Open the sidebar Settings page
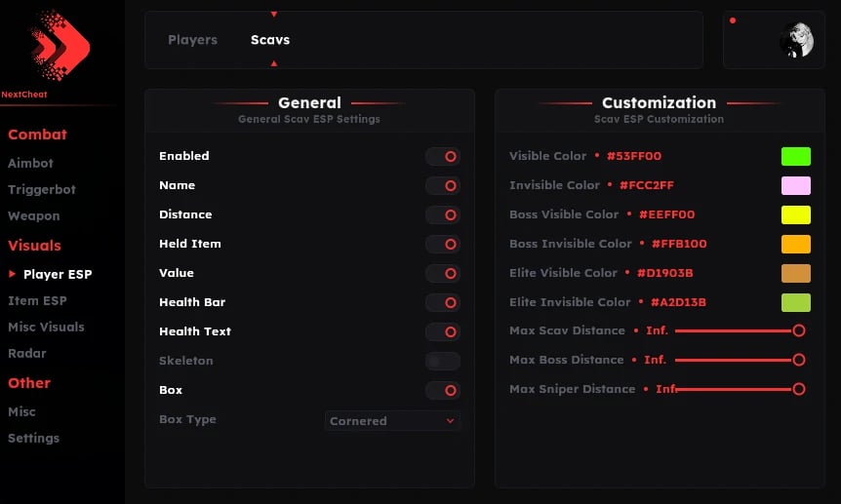The image size is (841, 504). click(33, 439)
